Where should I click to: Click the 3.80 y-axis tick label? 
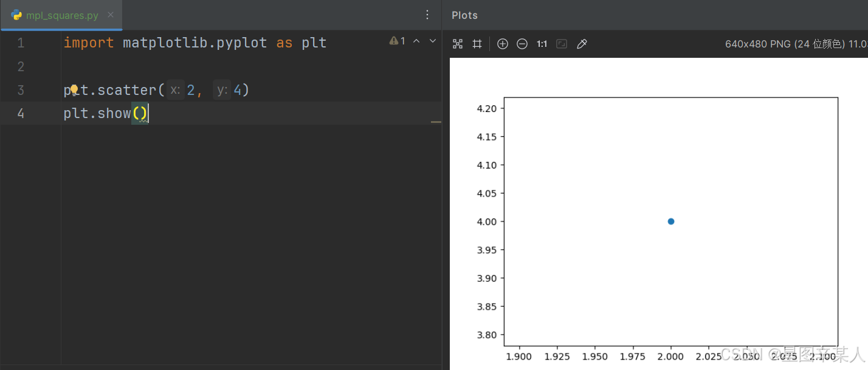pyautogui.click(x=487, y=335)
